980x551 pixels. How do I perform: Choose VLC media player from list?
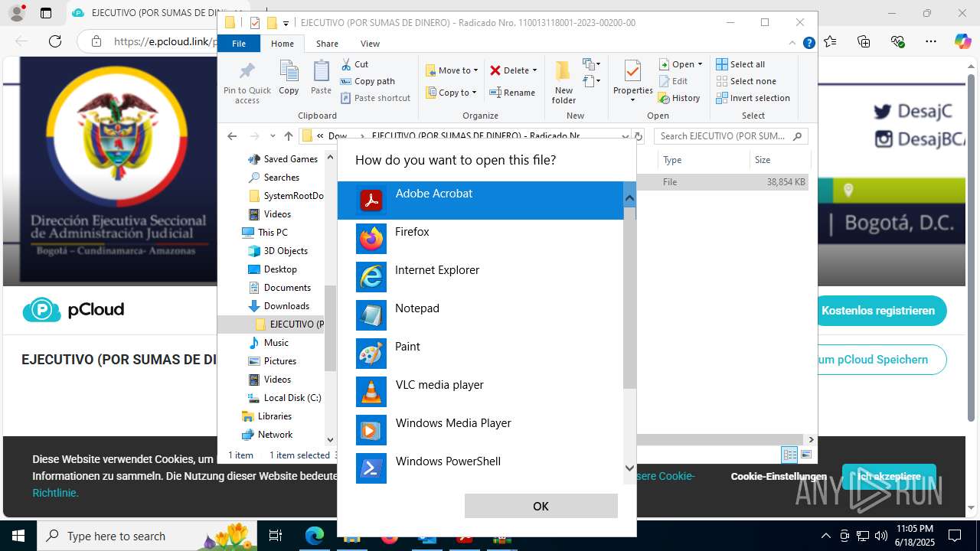tap(481, 392)
